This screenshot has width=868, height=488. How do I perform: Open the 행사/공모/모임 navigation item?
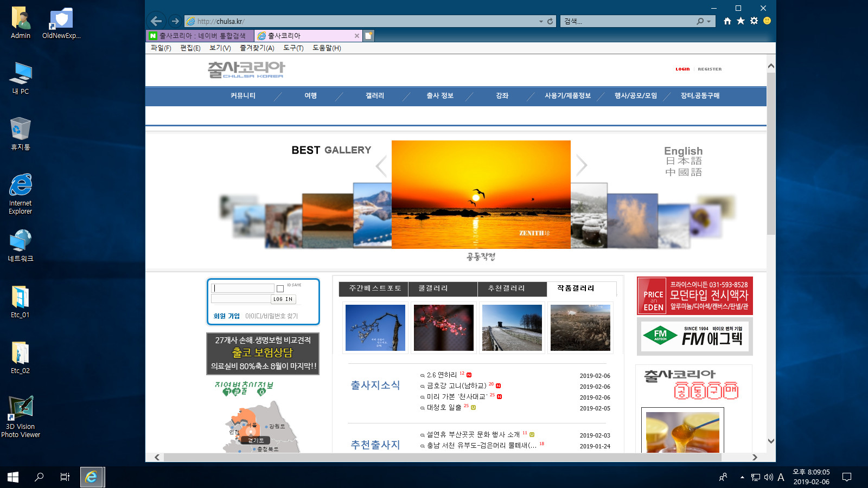coord(635,95)
